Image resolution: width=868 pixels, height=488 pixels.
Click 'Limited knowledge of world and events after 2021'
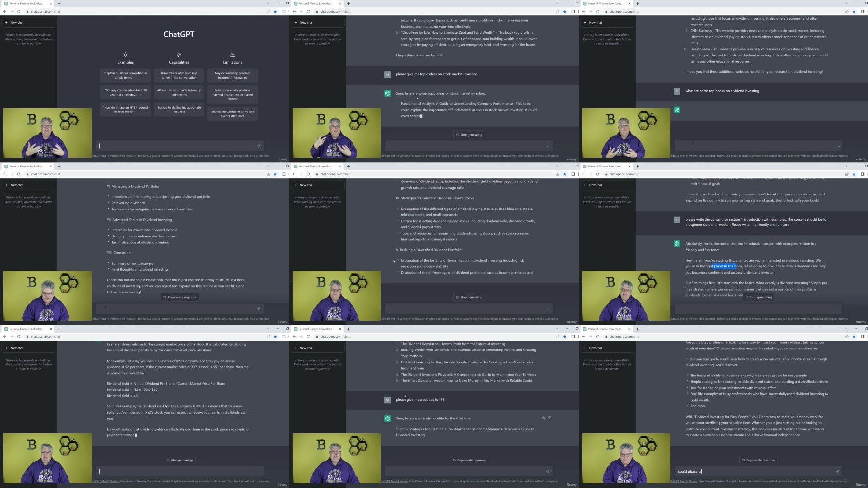pyautogui.click(x=232, y=113)
